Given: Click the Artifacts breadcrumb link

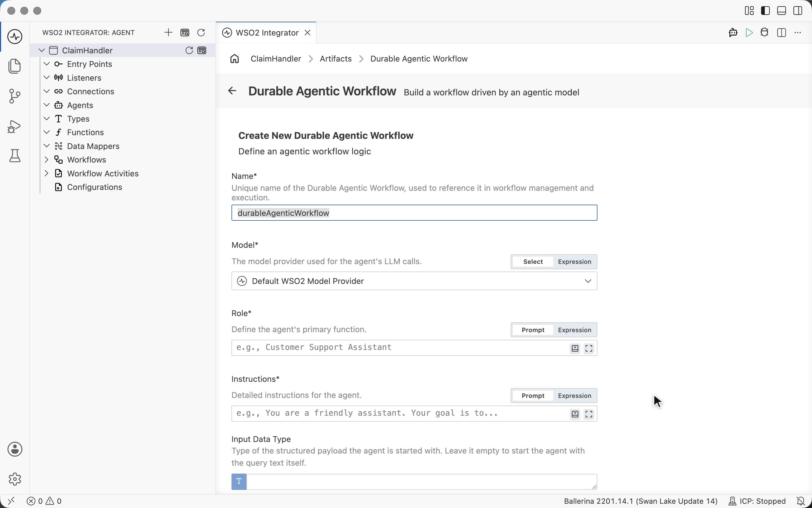Looking at the screenshot, I should pyautogui.click(x=336, y=59).
